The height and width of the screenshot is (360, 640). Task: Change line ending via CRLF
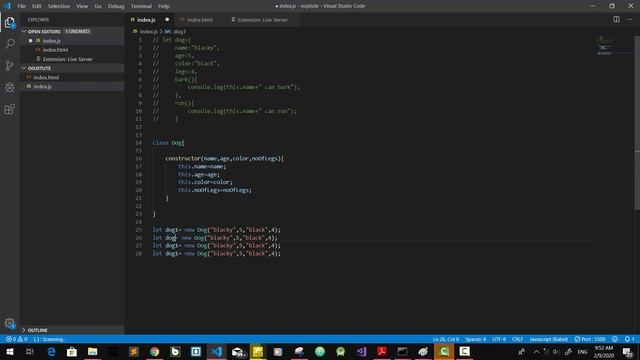517,339
